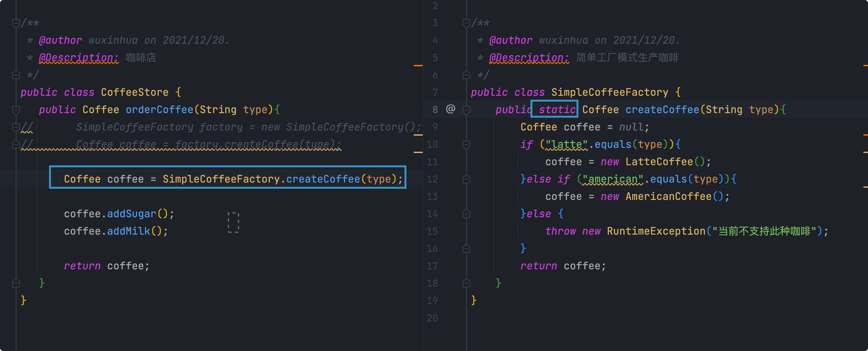
Task: Collapse the CoffeeStore Javadoc comment block
Action: coord(15,23)
